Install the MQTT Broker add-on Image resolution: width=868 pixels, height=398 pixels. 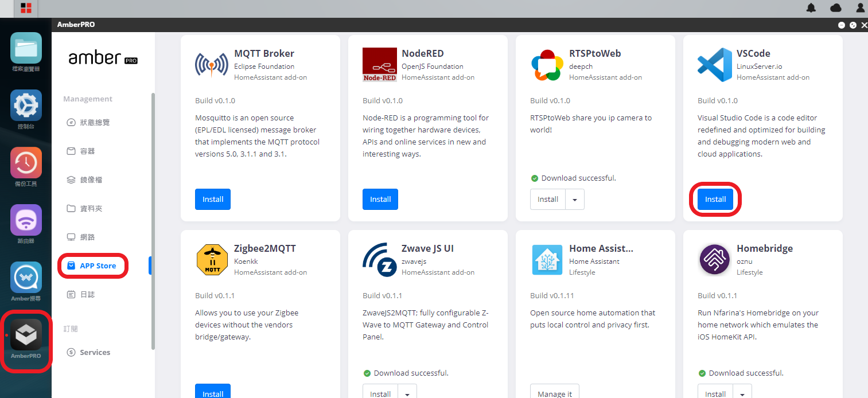(x=213, y=199)
